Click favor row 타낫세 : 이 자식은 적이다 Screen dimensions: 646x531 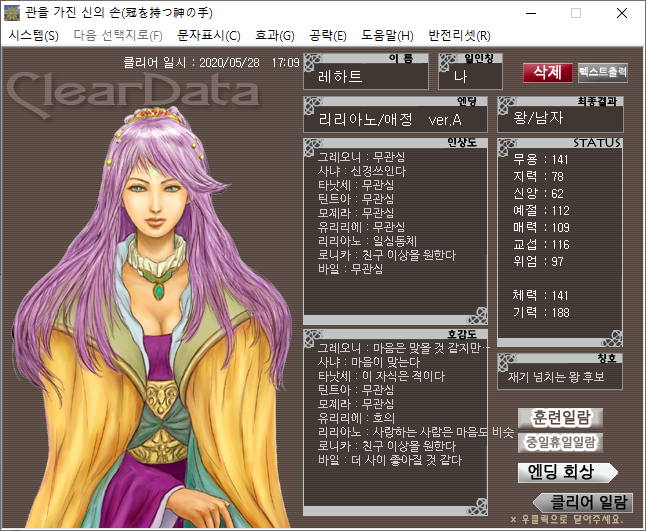pyautogui.click(x=381, y=376)
